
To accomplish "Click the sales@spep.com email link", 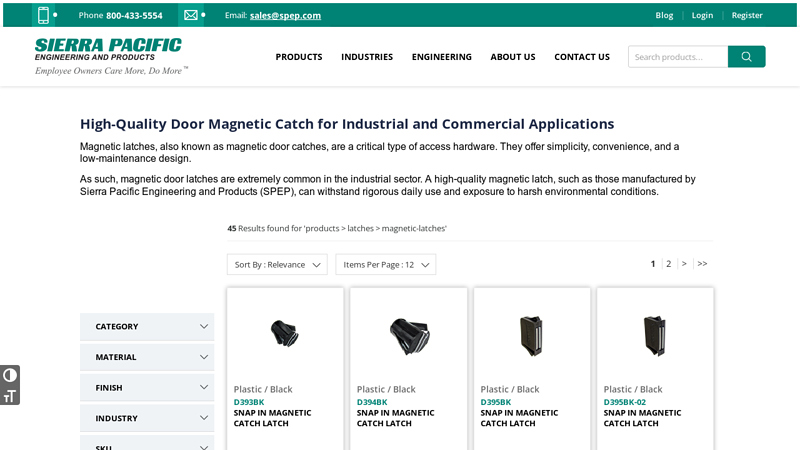I will pyautogui.click(x=285, y=16).
